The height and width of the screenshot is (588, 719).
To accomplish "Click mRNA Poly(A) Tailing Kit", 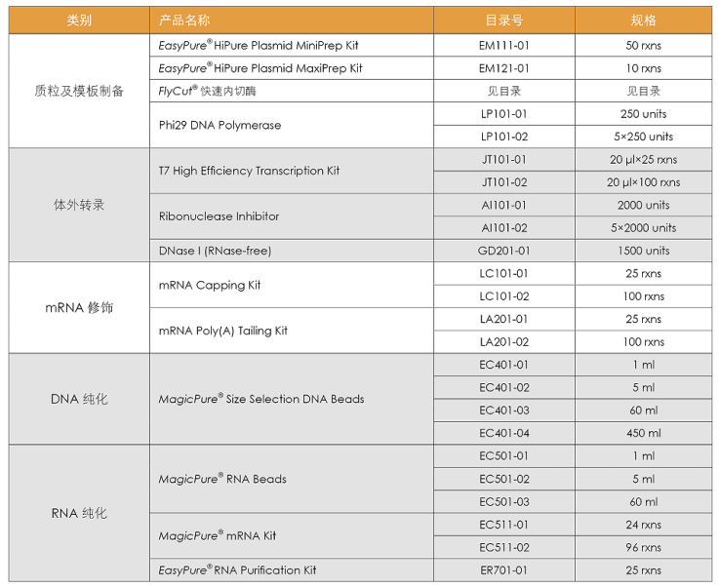I will click(x=222, y=331).
